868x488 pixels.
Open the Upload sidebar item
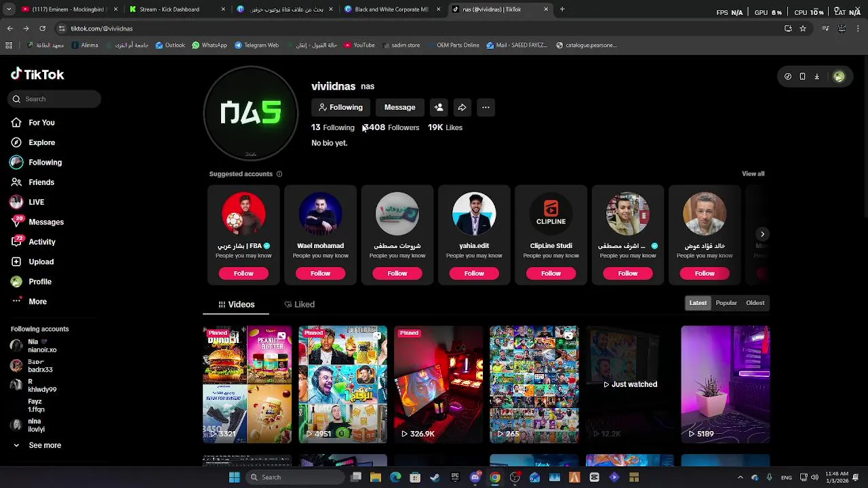click(x=32, y=262)
